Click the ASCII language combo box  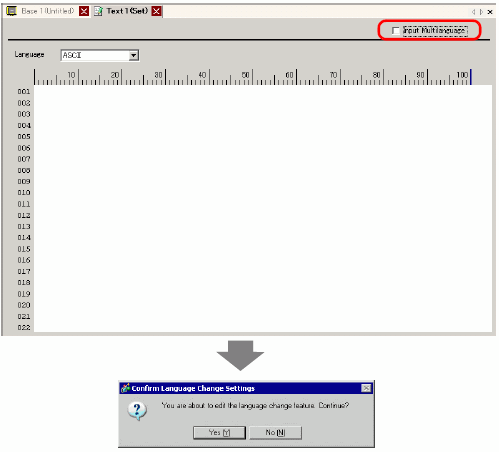tap(100, 55)
